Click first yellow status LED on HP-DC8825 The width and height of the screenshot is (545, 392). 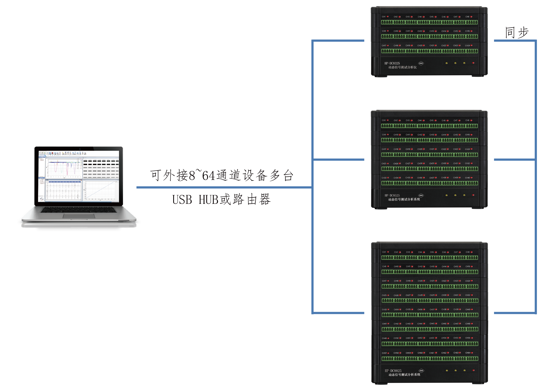(447, 371)
